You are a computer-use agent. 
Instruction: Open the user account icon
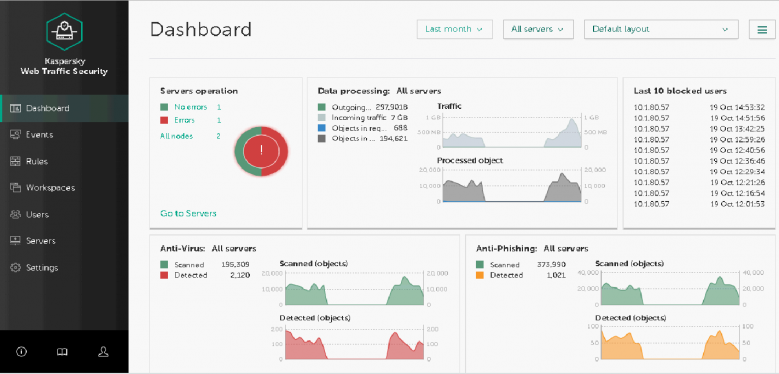tap(103, 352)
